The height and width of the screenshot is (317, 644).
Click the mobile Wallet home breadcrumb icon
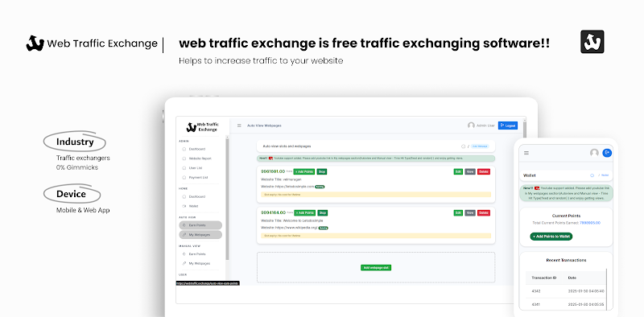[592, 175]
